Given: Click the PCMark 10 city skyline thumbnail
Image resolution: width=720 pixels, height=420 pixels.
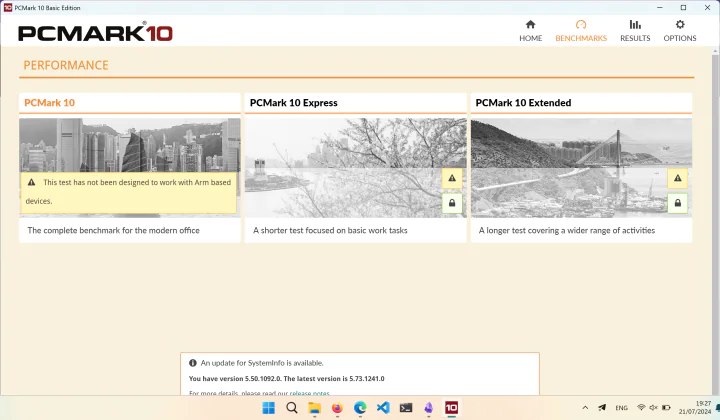Looking at the screenshot, I should (129, 145).
